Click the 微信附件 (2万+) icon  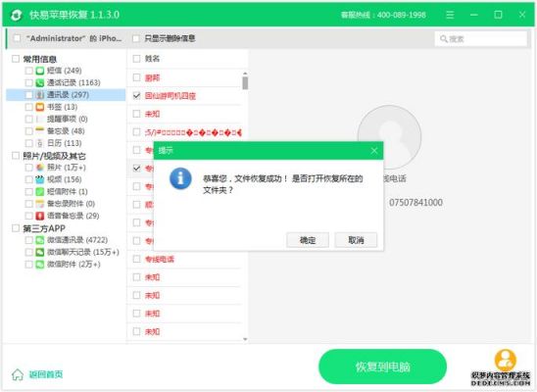pos(40,265)
